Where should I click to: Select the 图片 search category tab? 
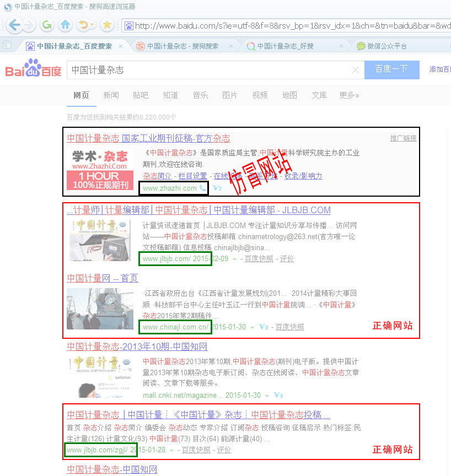230,95
